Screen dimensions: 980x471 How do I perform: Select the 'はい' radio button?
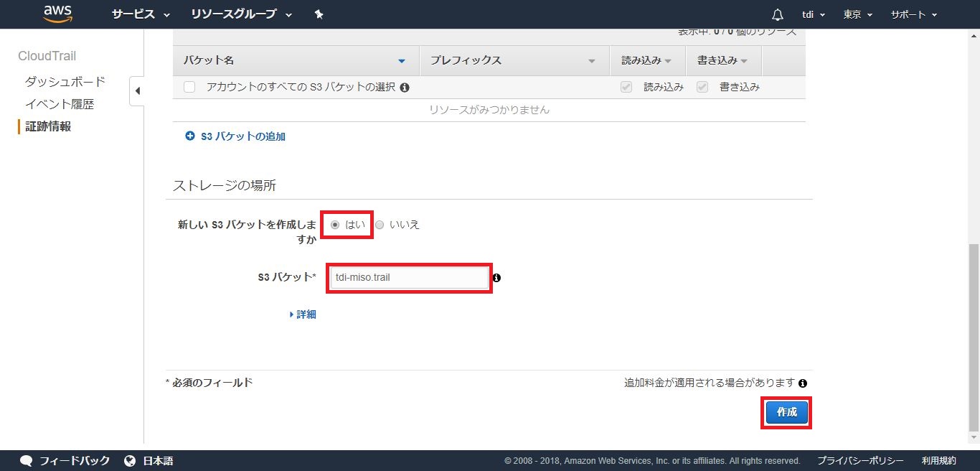click(335, 225)
